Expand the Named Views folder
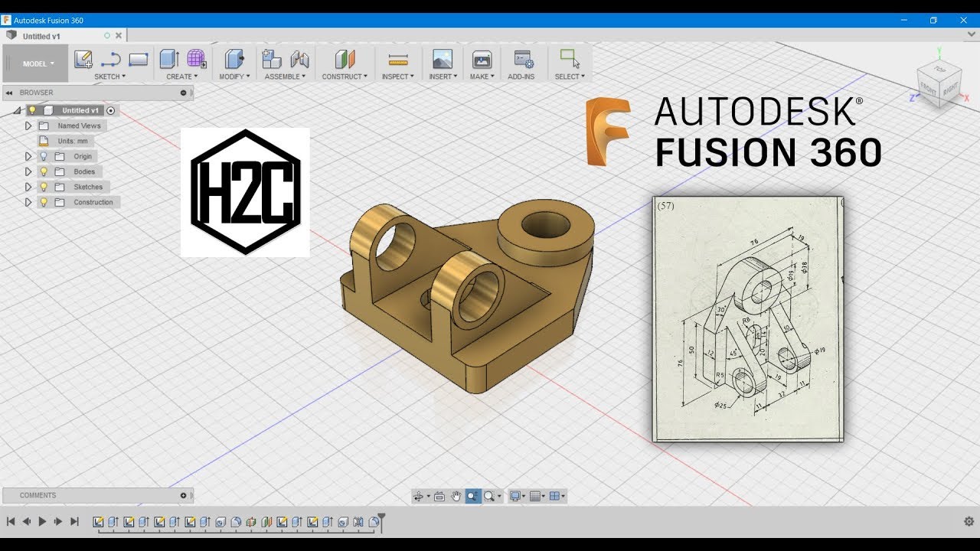The image size is (980, 551). tap(28, 126)
